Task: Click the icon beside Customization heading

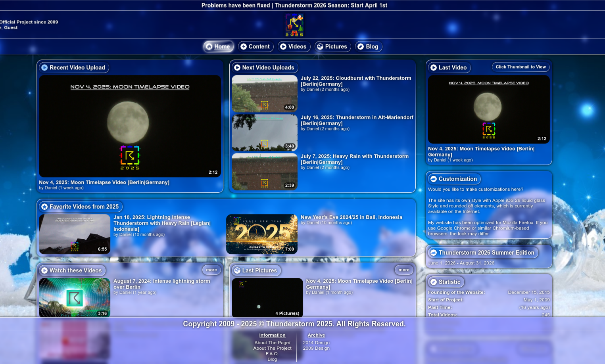Action: pos(434,179)
